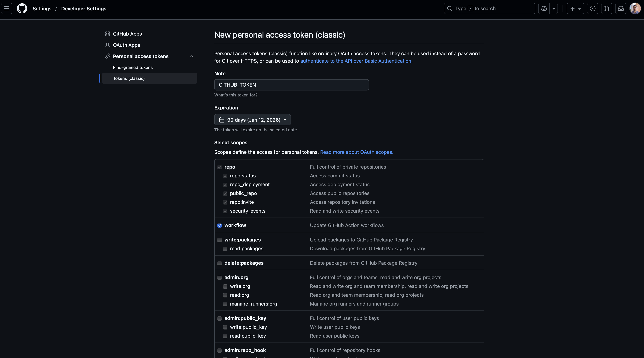Image resolution: width=644 pixels, height=358 pixels.
Task: Open the notifications inbox icon
Action: click(621, 8)
